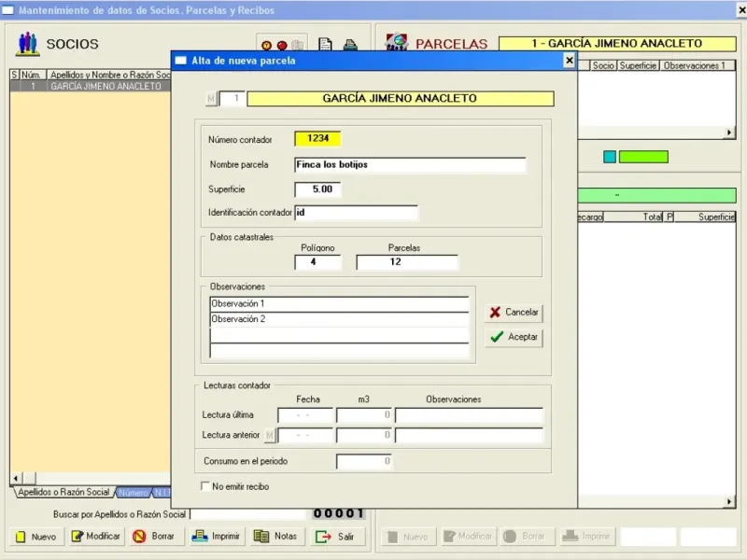Click the Lectura anterior m3 field
The image size is (747, 560).
[364, 435]
